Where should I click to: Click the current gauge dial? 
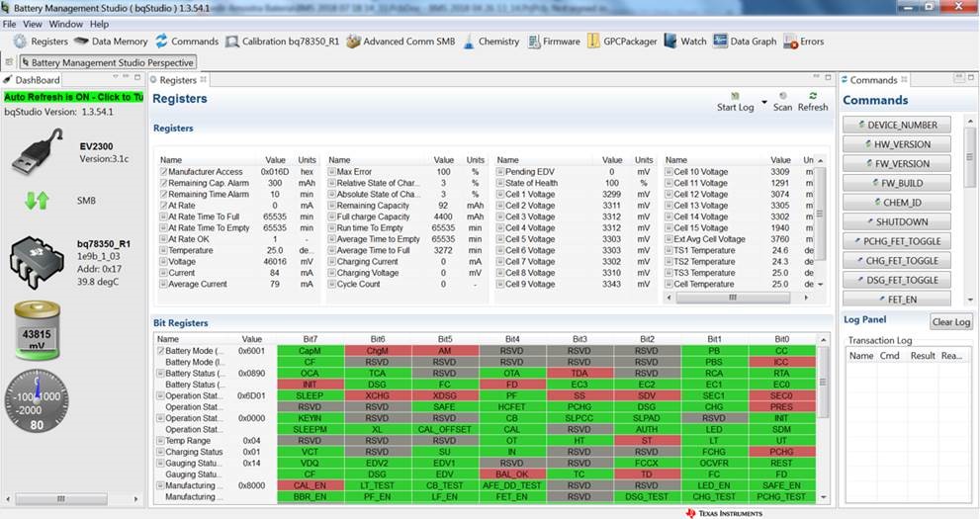(37, 401)
